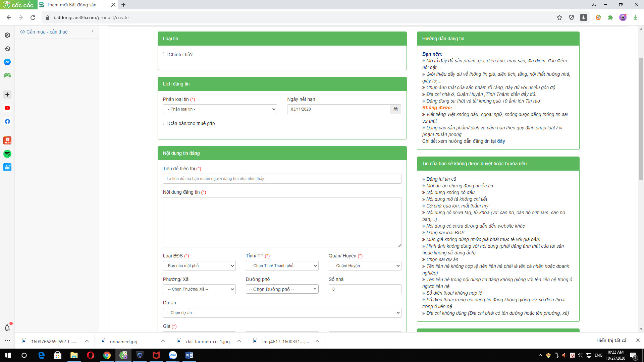
Task: Reload the current page
Action: coord(33,17)
